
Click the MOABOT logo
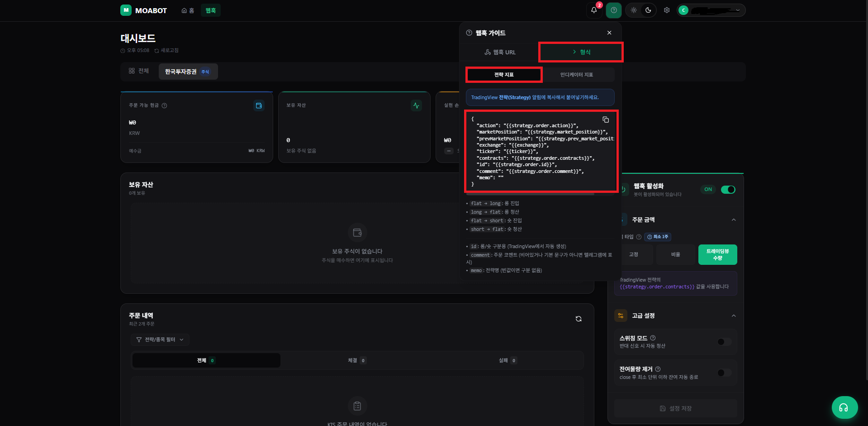tap(143, 10)
